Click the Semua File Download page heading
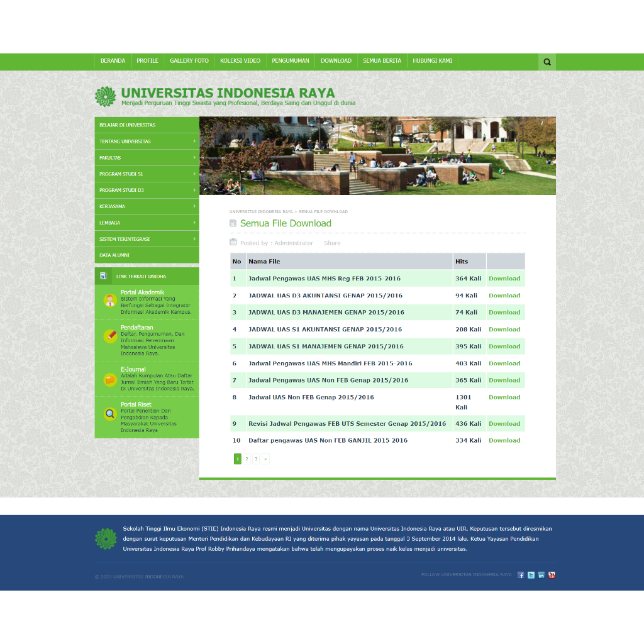The height and width of the screenshot is (644, 644). (286, 223)
